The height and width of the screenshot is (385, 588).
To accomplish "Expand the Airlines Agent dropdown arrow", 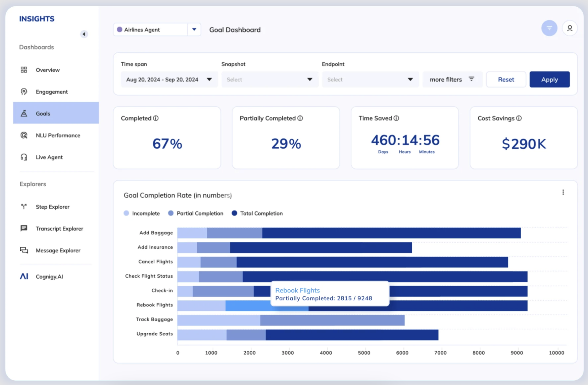I will point(194,30).
